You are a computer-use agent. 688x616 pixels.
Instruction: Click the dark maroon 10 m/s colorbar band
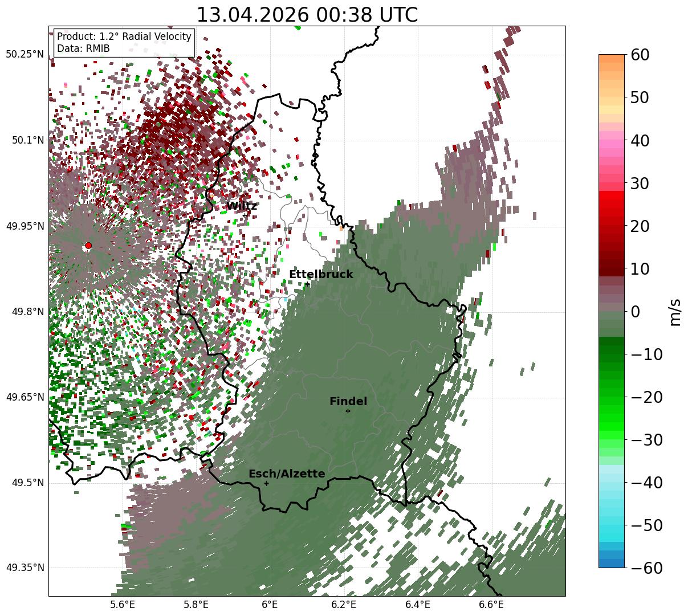tap(612, 268)
